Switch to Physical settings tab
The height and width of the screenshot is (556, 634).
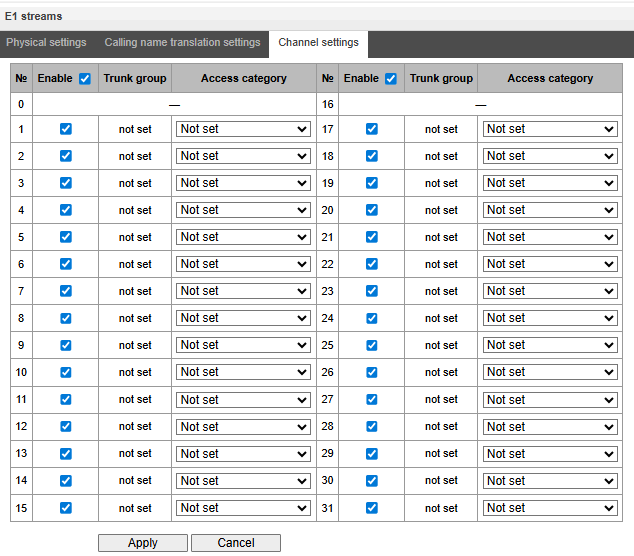pyautogui.click(x=46, y=43)
